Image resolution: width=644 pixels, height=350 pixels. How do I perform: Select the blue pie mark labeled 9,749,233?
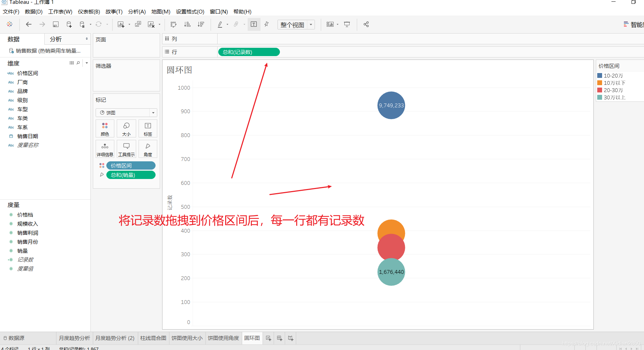click(391, 105)
